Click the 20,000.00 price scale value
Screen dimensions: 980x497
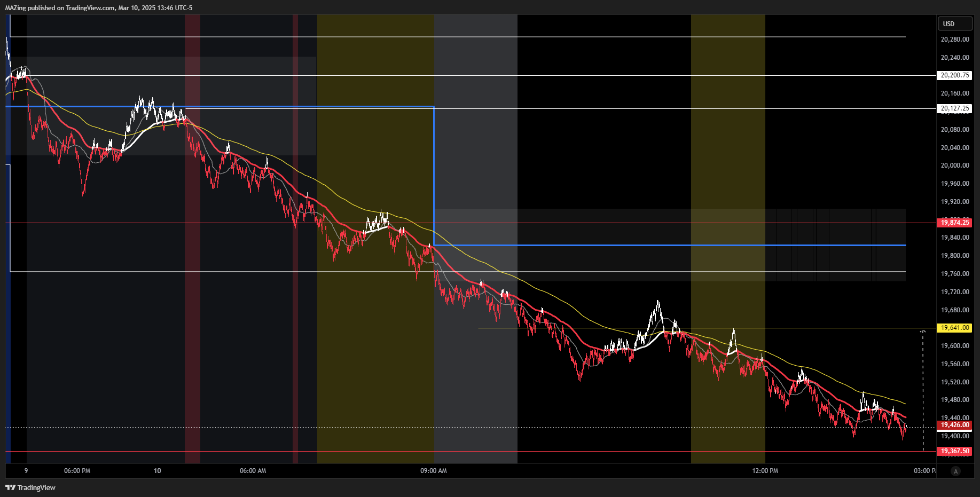point(955,165)
